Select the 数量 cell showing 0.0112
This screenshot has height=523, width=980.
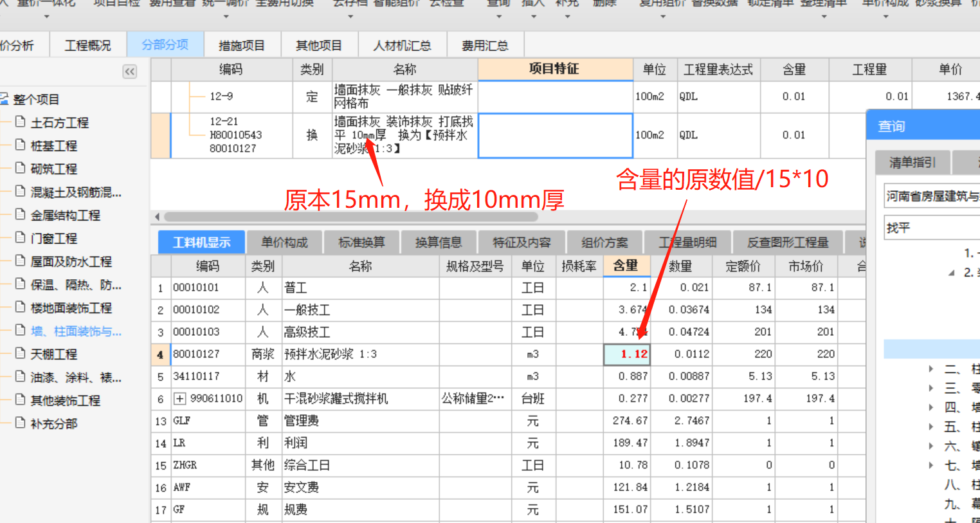click(x=681, y=354)
